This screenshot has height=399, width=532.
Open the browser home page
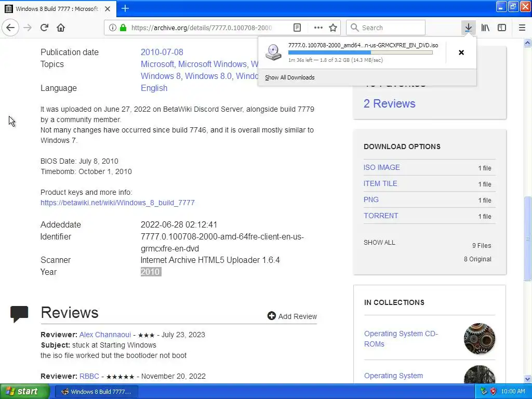tap(61, 28)
